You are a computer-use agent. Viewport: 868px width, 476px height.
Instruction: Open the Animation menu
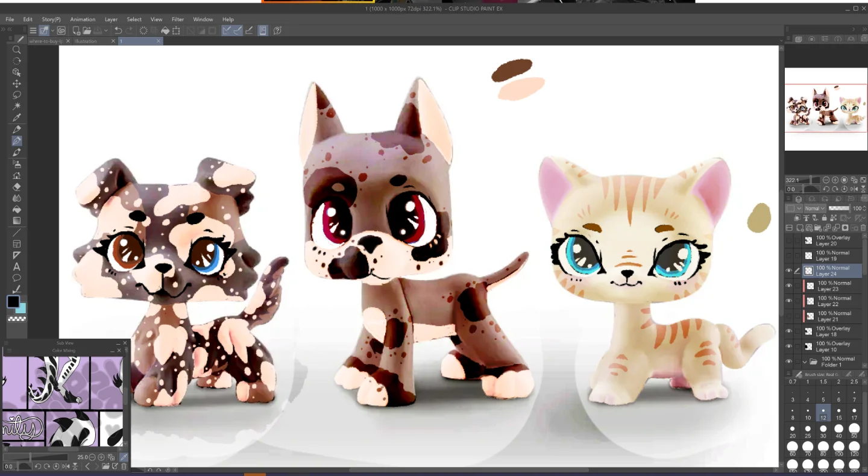coord(83,19)
